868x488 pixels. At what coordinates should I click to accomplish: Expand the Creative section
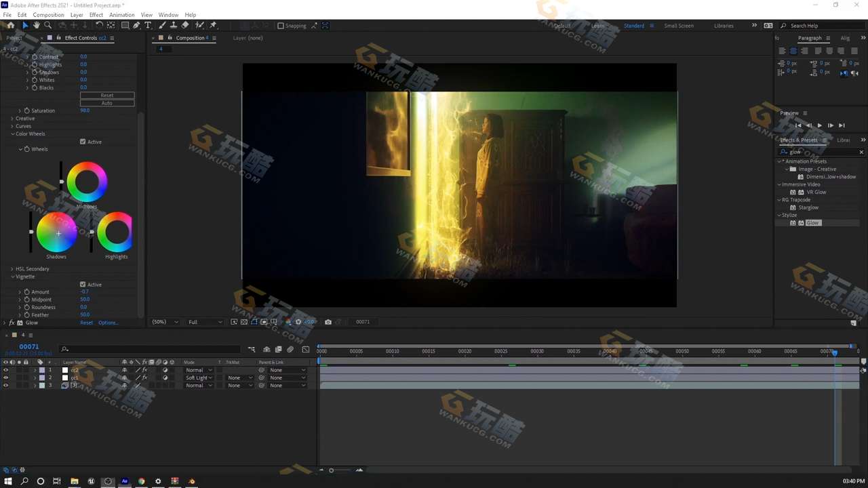point(12,119)
